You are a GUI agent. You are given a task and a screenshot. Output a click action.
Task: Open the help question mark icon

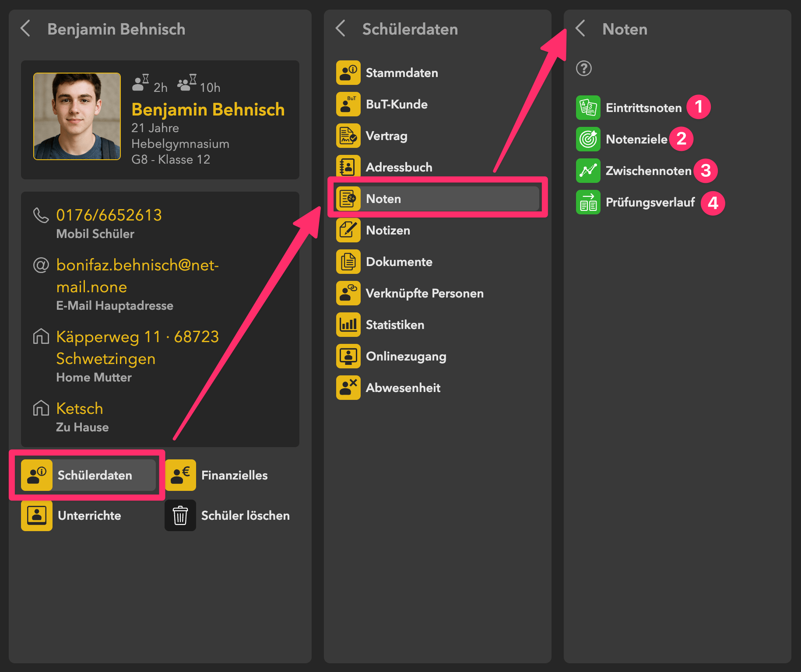click(583, 68)
